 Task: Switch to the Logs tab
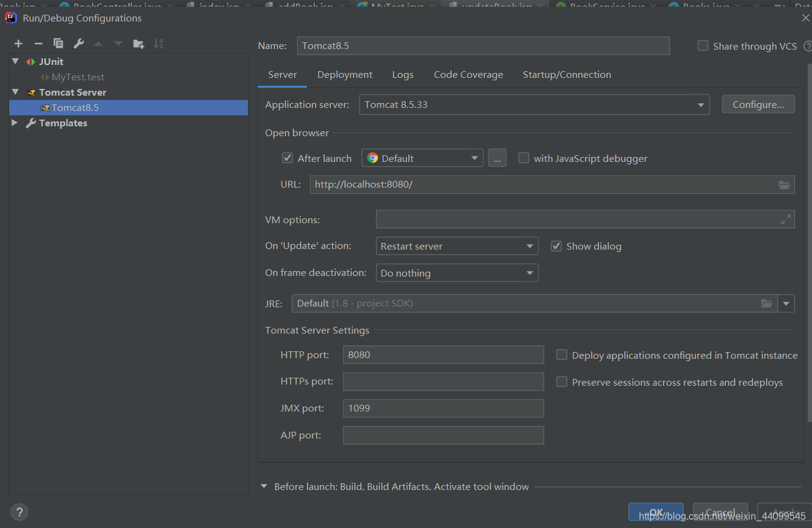[403, 75]
